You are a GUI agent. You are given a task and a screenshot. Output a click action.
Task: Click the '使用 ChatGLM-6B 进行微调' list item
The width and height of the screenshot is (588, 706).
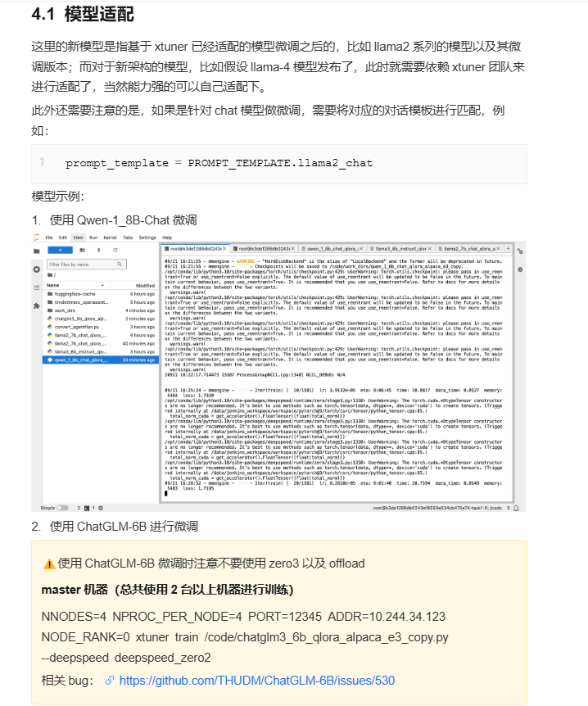[124, 527]
